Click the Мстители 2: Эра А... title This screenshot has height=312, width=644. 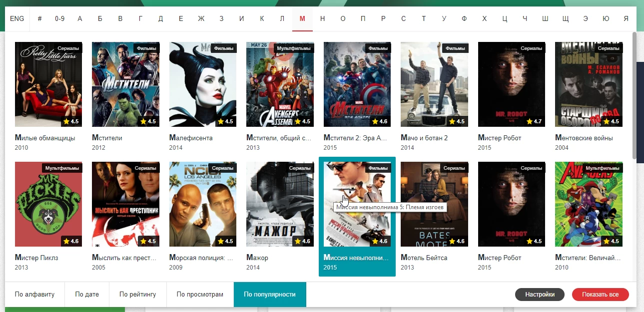[355, 138]
